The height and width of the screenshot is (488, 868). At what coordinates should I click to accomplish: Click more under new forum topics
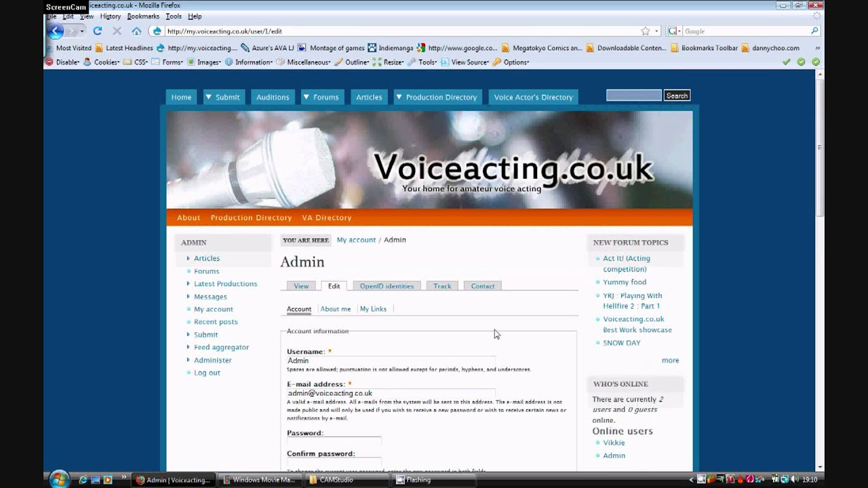[x=670, y=361]
